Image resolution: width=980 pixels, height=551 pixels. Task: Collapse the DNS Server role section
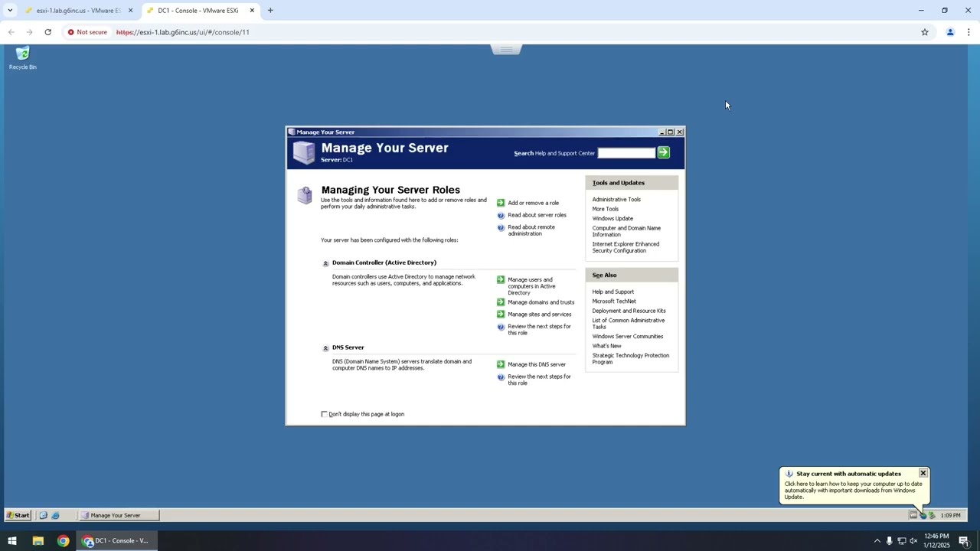(x=325, y=348)
